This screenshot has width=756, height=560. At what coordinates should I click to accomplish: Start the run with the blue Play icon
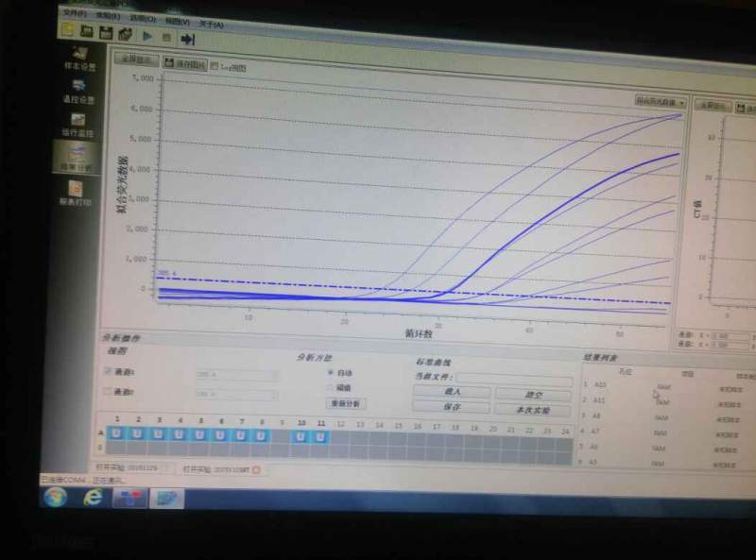(147, 36)
